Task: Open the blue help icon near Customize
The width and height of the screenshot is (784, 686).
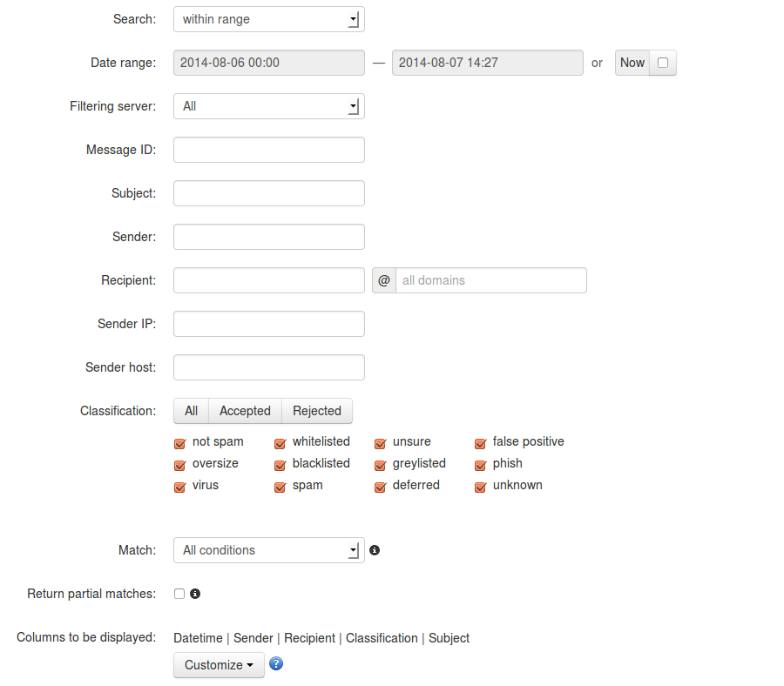Action: pos(276,664)
